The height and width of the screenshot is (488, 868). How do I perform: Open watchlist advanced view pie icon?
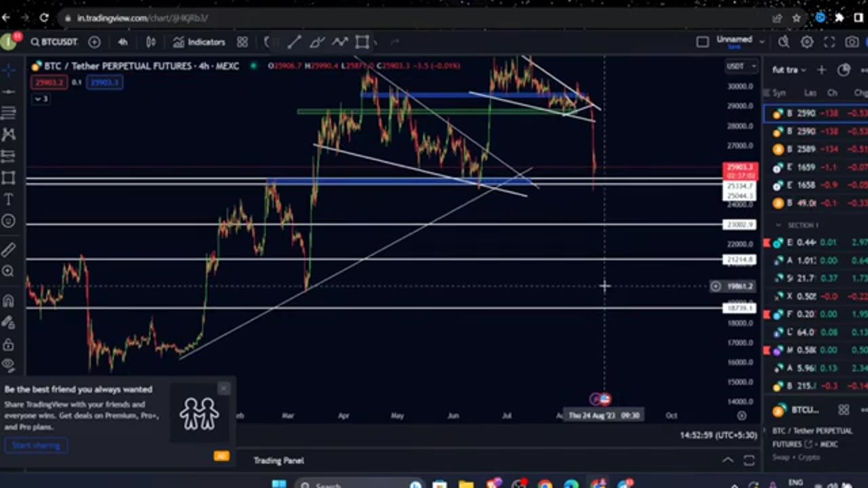click(844, 70)
